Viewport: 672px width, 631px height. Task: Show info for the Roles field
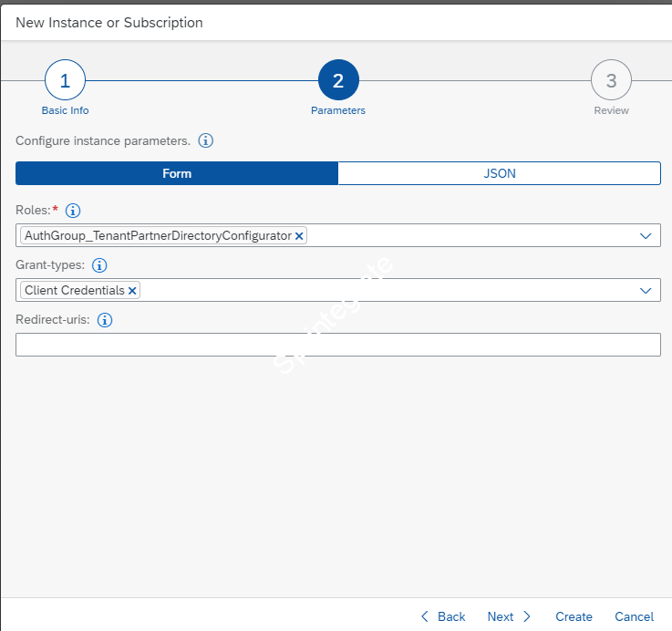(x=74, y=211)
